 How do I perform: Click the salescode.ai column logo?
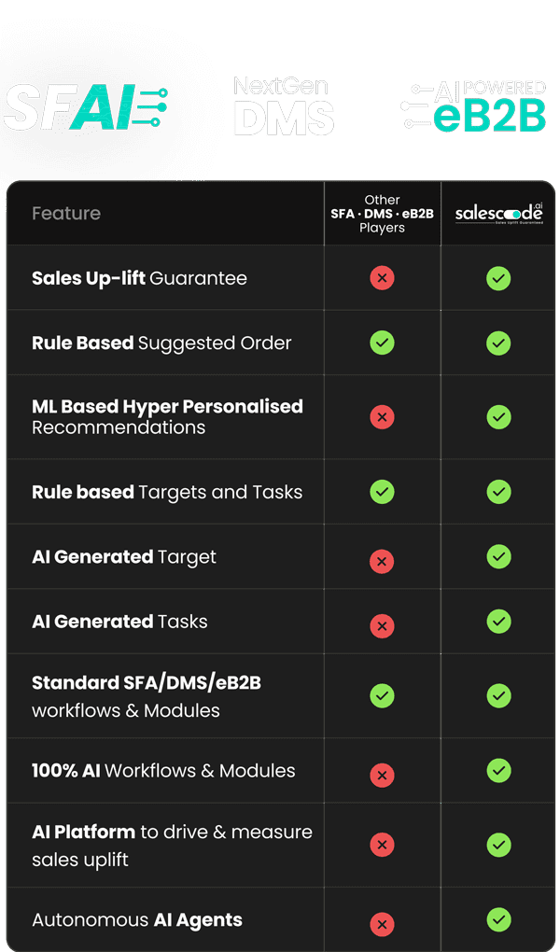(498, 214)
